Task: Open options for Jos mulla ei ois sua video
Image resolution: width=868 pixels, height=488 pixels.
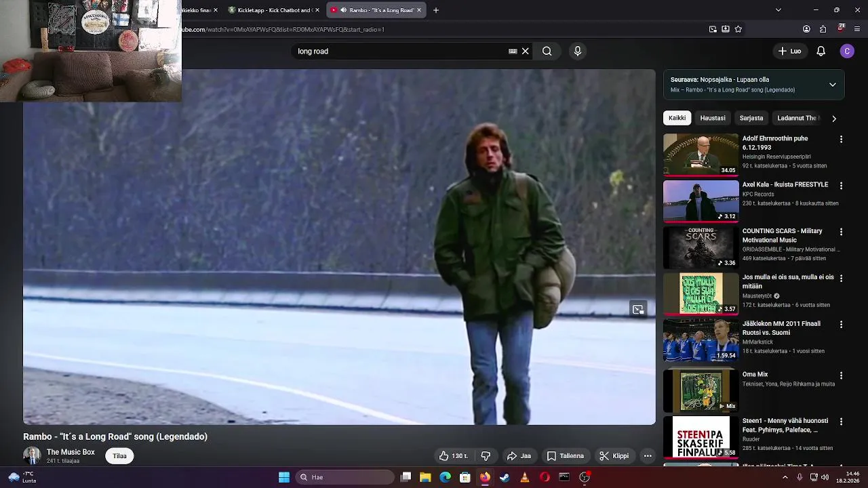Action: coord(841,278)
